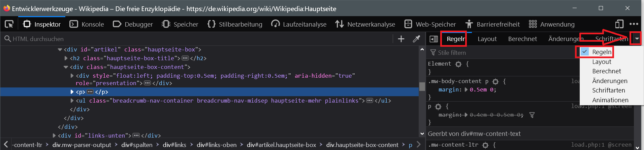Select div.mw-parser-output breadcrumb
The image size is (644, 150).
point(82,145)
